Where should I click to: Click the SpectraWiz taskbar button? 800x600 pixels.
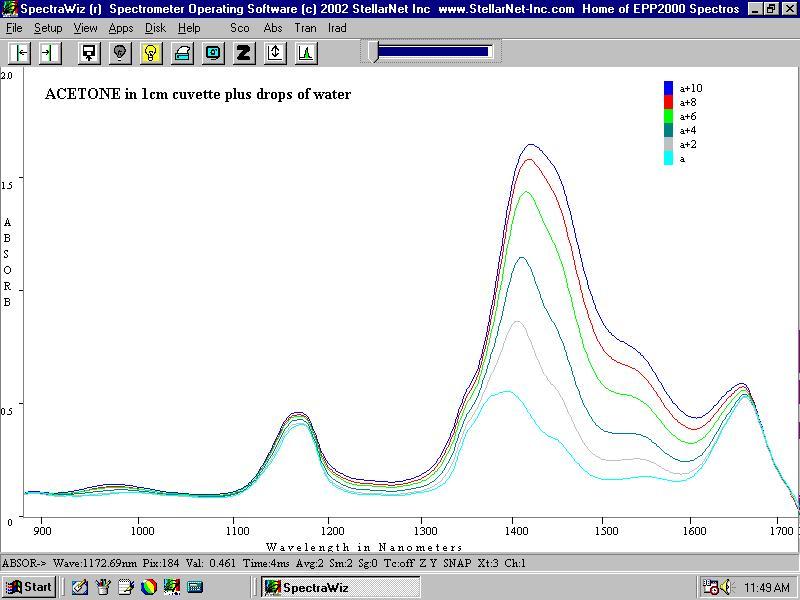point(340,587)
